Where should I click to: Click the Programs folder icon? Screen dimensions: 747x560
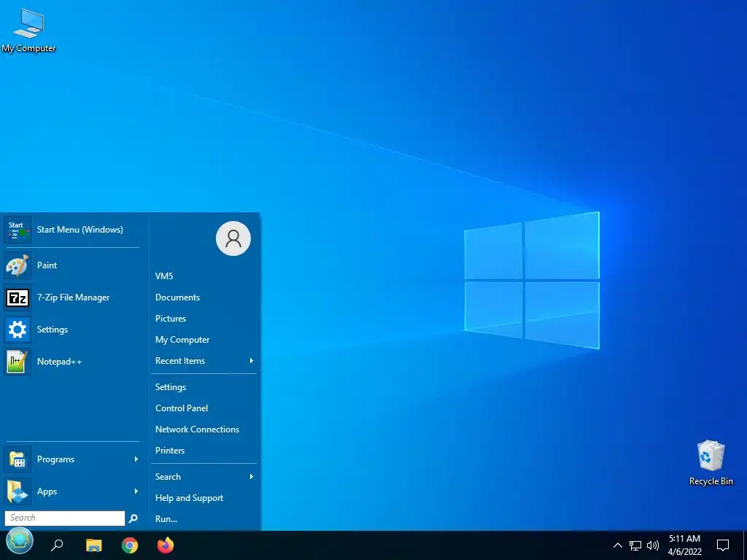[18, 459]
